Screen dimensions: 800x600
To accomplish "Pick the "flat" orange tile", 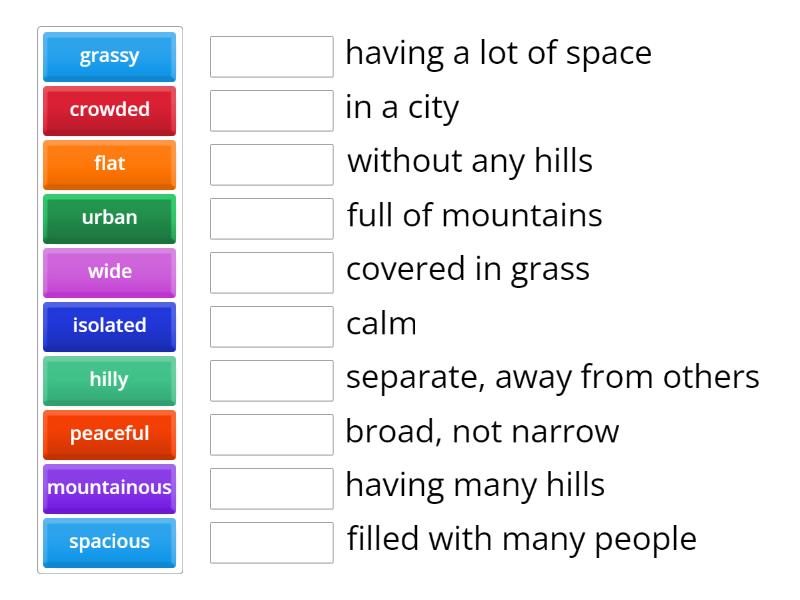I will tap(109, 165).
